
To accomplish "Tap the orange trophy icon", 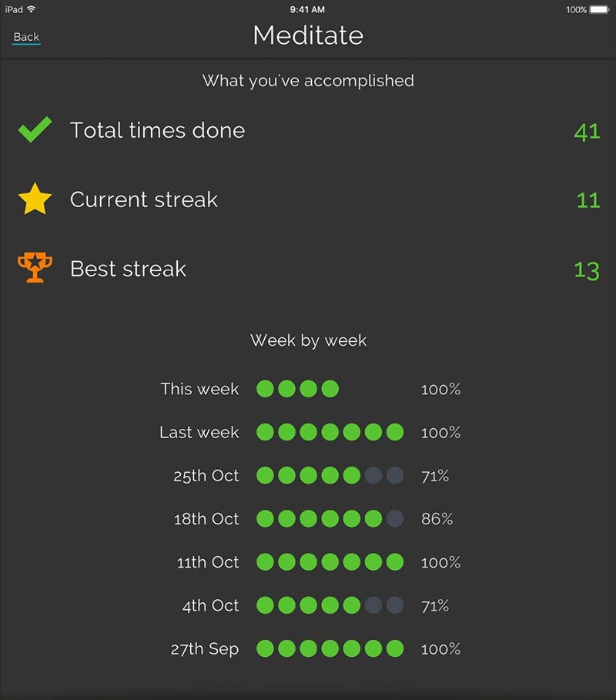I will point(35,269).
